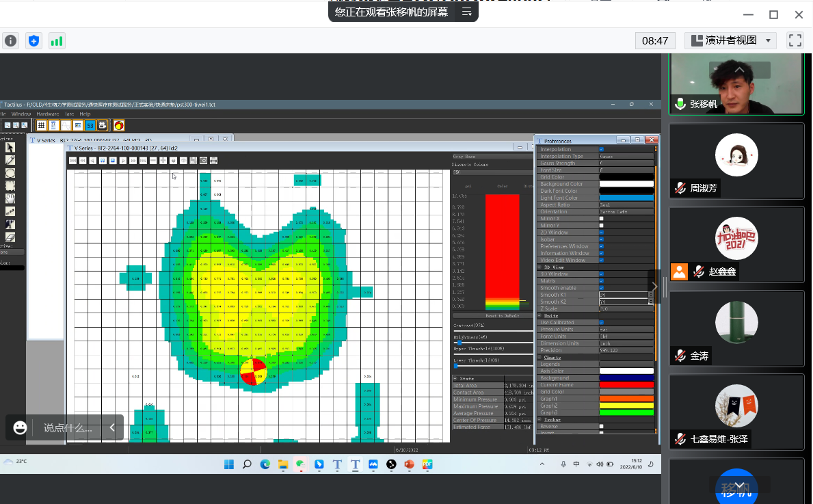This screenshot has width=813, height=504.
Task: Click the grid view toolbar icon
Action: click(x=41, y=125)
